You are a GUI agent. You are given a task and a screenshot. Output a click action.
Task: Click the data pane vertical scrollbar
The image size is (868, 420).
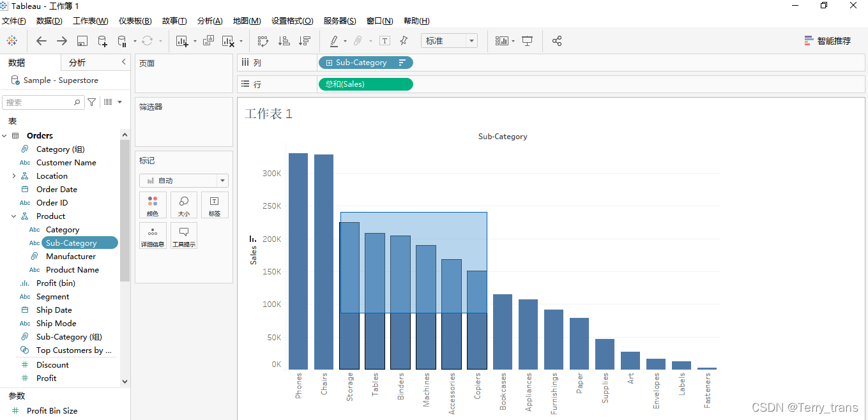point(125,211)
